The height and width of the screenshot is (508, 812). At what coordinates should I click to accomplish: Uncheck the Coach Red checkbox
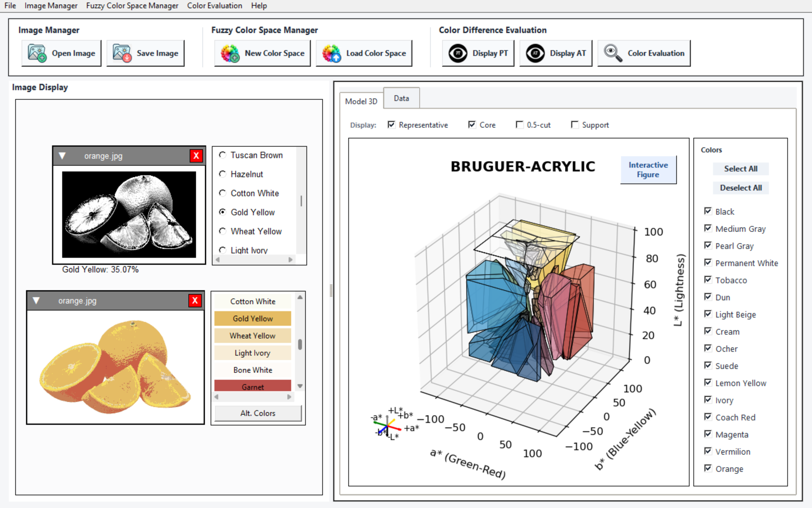[x=708, y=417]
